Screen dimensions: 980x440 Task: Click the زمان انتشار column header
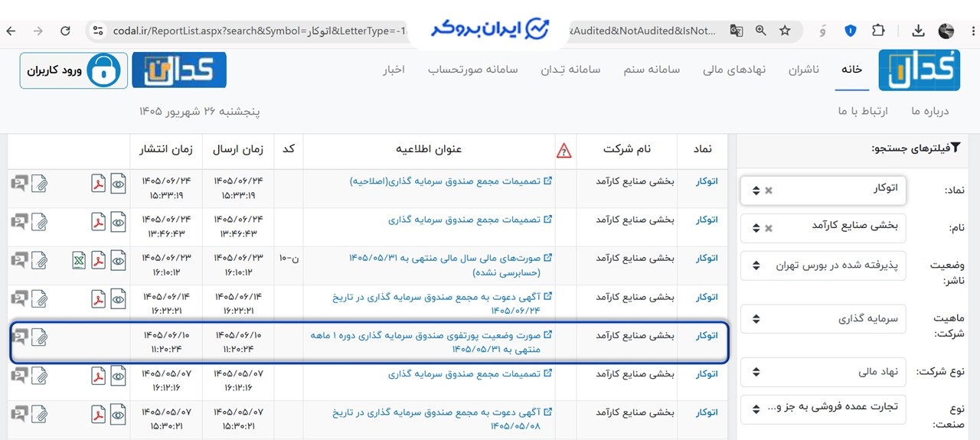pos(166,150)
